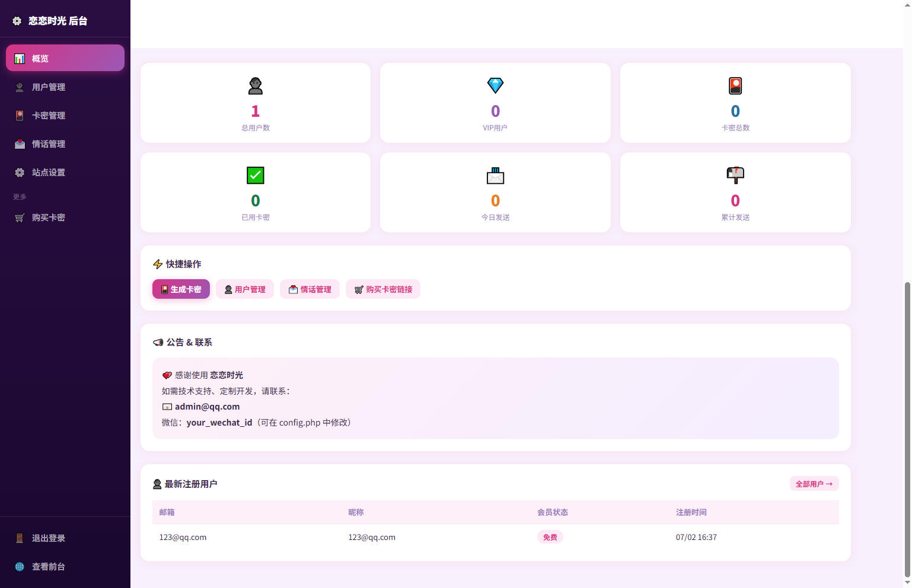
Task: Click the admin@qq.com contact email
Action: point(207,407)
